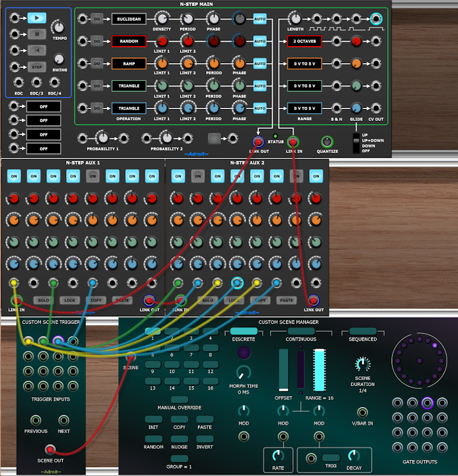This screenshot has width=458, height=476.
Task: Click the Tempo knob
Action: [58, 26]
